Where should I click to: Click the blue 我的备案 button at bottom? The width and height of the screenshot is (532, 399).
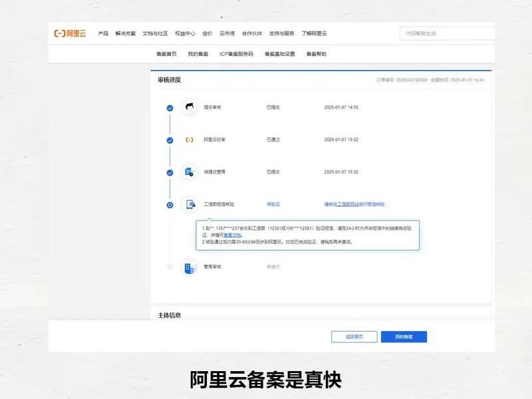click(404, 336)
